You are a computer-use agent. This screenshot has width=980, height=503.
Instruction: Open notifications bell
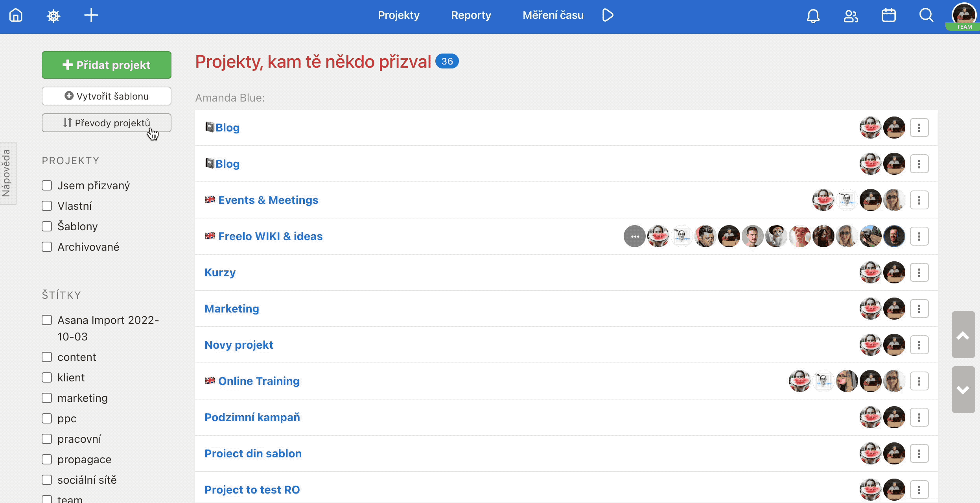813,16
